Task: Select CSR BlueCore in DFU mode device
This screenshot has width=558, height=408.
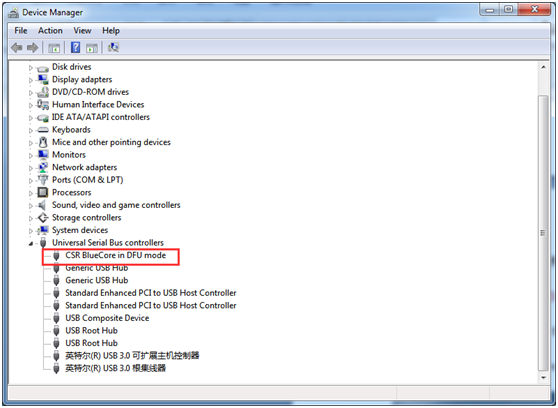Action: point(115,255)
